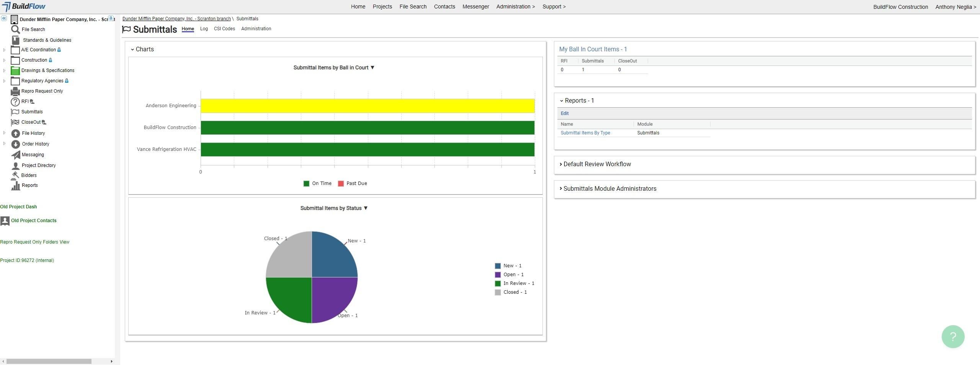Click the project building icon in sidebar
Screen dimensions: 980x365
click(14, 20)
